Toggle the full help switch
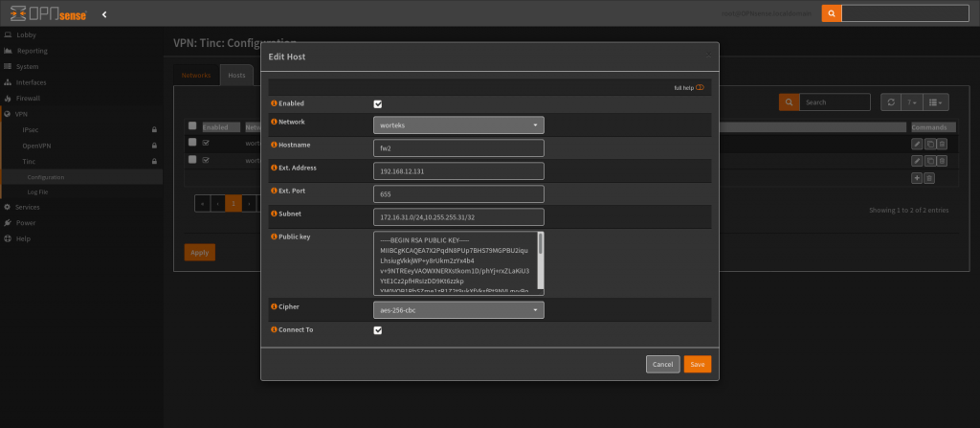980x428 pixels. 700,87
